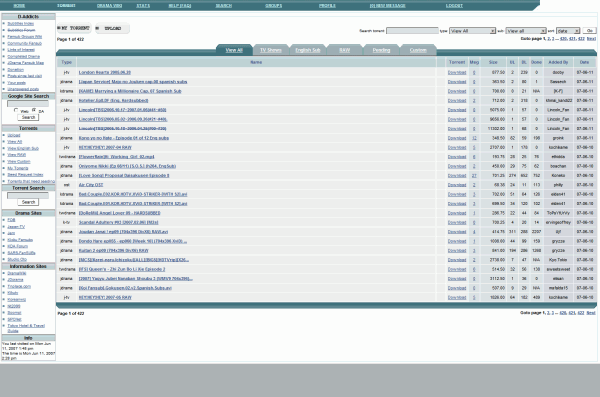Image resolution: width=600 pixels, height=397 pixels.
Task: Open the sub dropdown showing View all
Action: pos(526,31)
